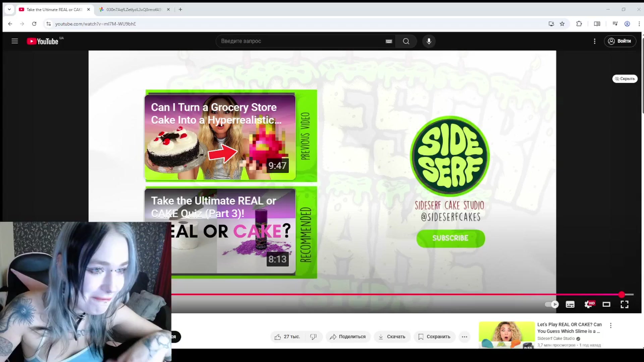This screenshot has height=362, width=644.
Task: Click the magnifier search button
Action: (x=406, y=41)
